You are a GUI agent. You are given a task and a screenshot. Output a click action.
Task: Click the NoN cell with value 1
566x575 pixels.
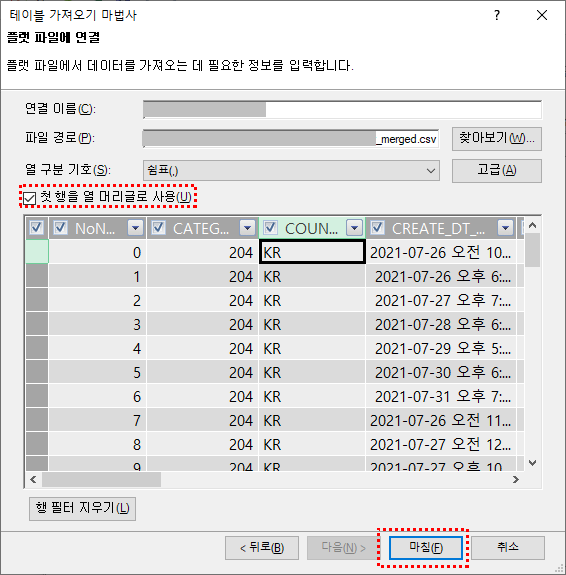click(98, 276)
